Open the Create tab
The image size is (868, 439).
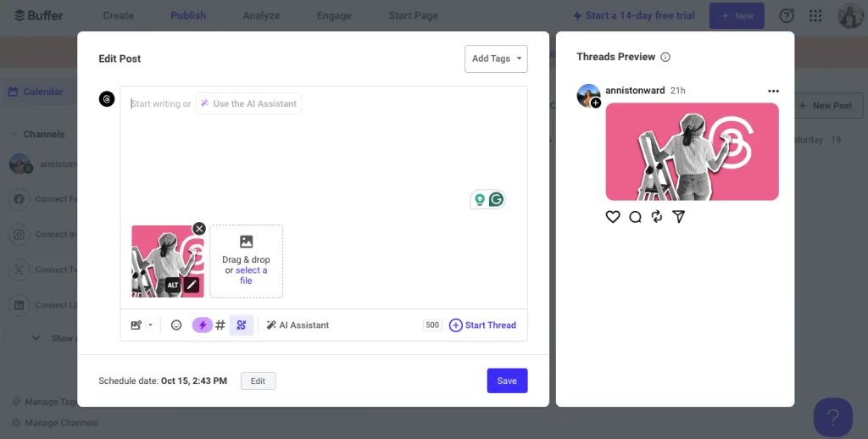coord(118,15)
